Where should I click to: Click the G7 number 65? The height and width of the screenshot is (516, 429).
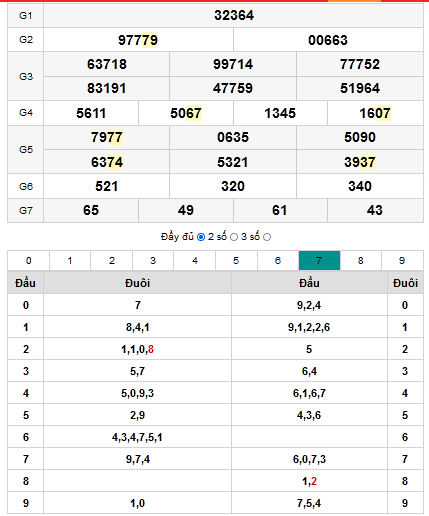pos(91,210)
